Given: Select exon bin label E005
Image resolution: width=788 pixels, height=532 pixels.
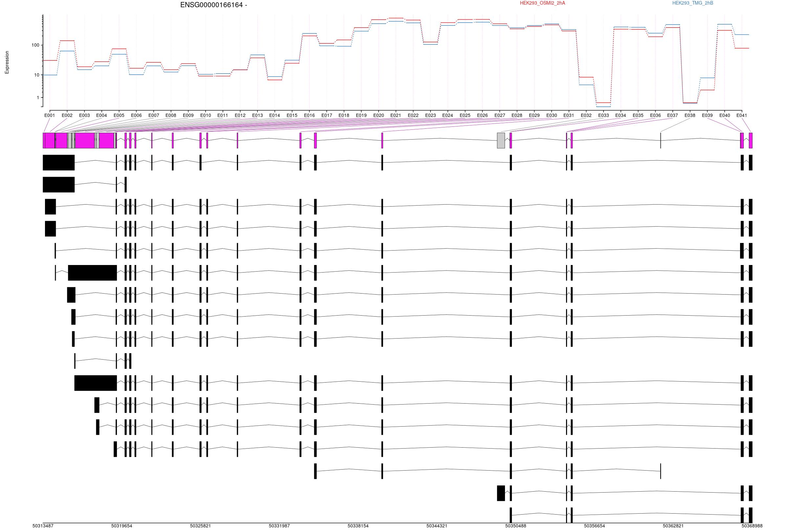Looking at the screenshot, I should [x=119, y=115].
